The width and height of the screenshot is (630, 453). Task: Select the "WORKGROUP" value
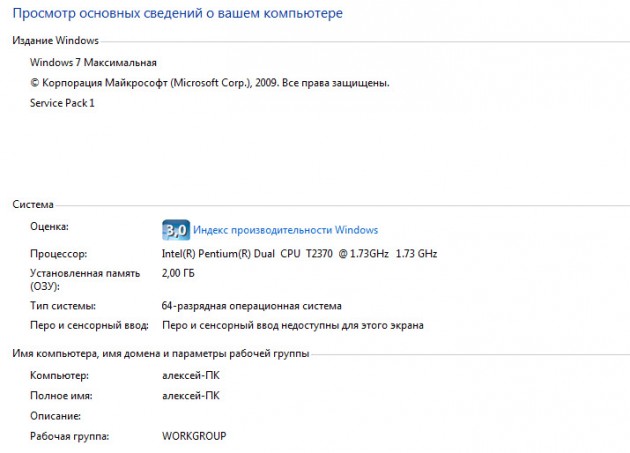194,437
